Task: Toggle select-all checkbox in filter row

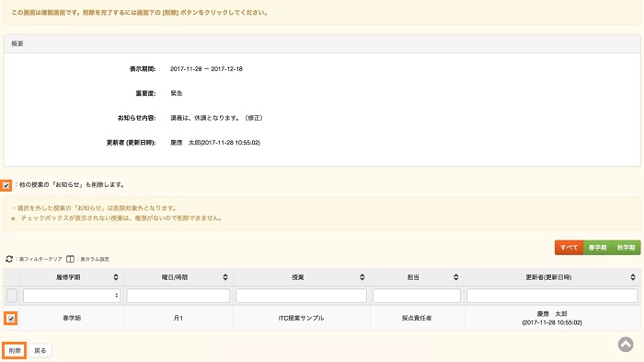Action: click(x=12, y=296)
